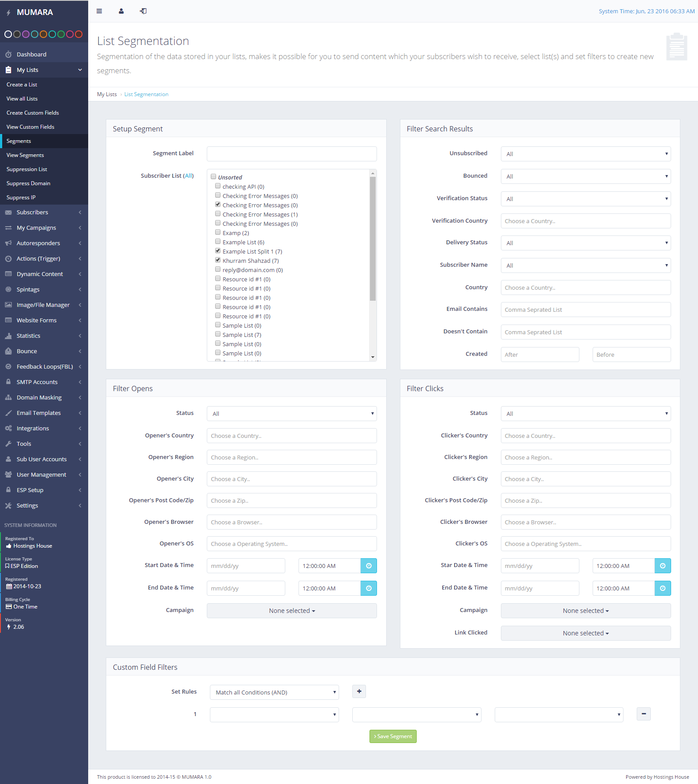698x784 pixels.
Task: Click the logout icon in top bar
Action: point(143,11)
